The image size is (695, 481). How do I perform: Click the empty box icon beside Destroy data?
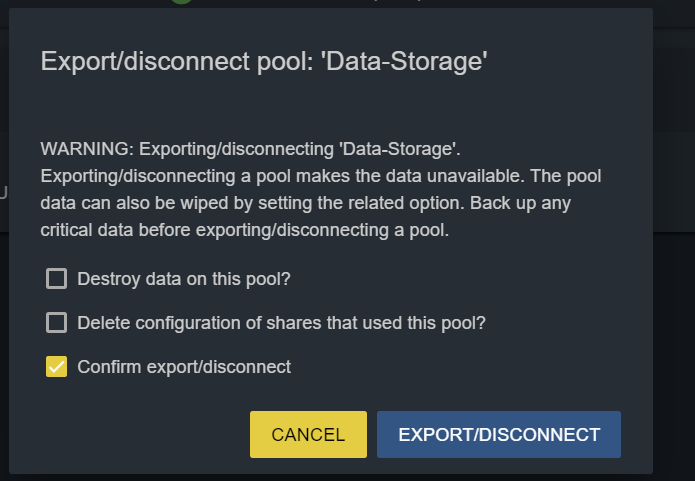pyautogui.click(x=57, y=279)
